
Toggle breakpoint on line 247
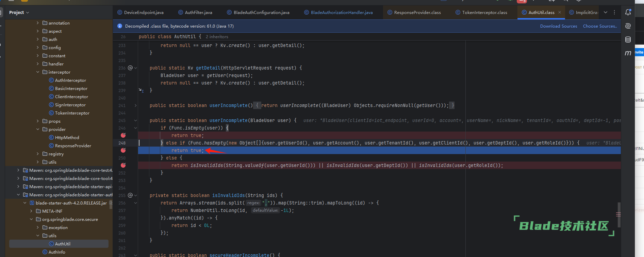pos(123,135)
